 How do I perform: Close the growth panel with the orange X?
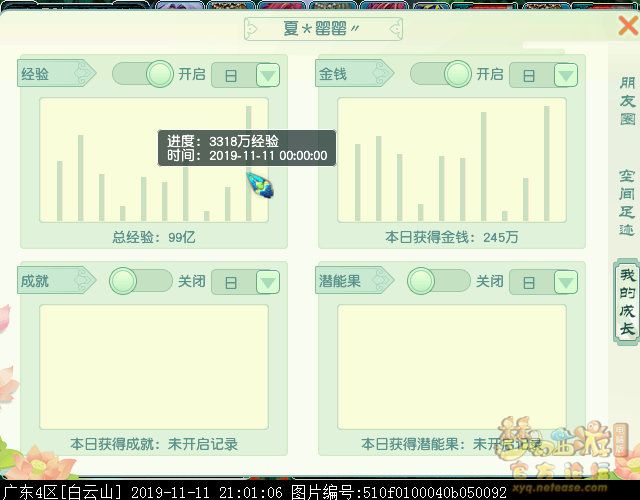[x=627, y=26]
